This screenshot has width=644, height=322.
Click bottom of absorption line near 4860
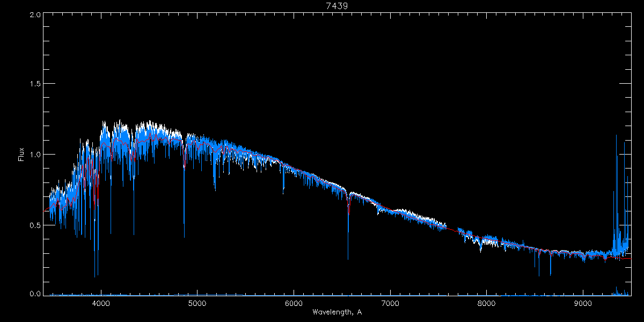[184, 237]
